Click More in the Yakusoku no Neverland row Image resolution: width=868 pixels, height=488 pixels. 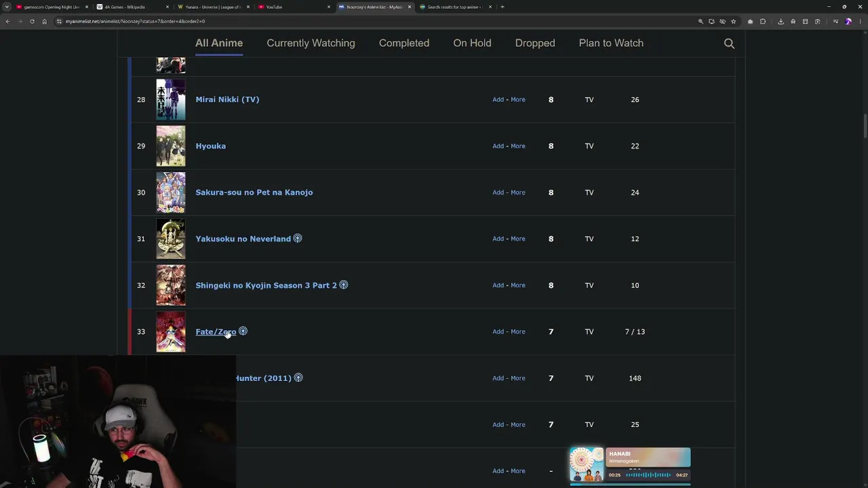pyautogui.click(x=518, y=239)
